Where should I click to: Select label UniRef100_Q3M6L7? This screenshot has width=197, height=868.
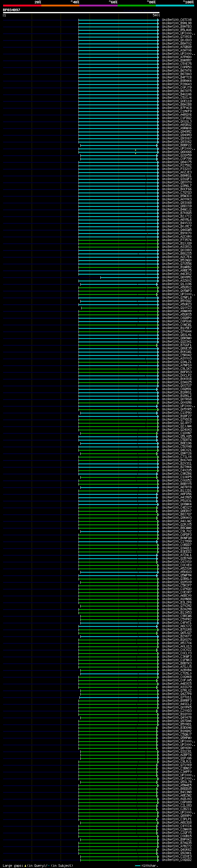click(176, 186)
